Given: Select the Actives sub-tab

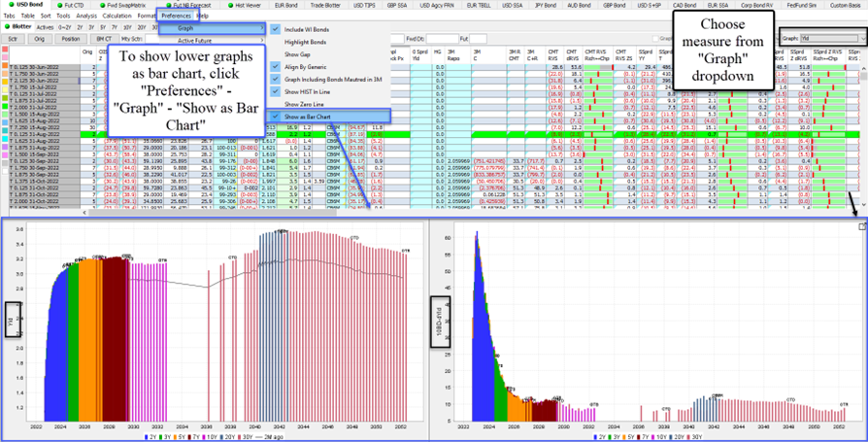Looking at the screenshot, I should [x=45, y=26].
